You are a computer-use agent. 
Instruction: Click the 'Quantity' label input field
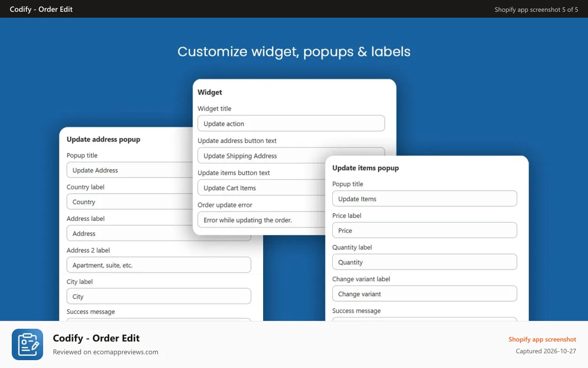coord(424,262)
